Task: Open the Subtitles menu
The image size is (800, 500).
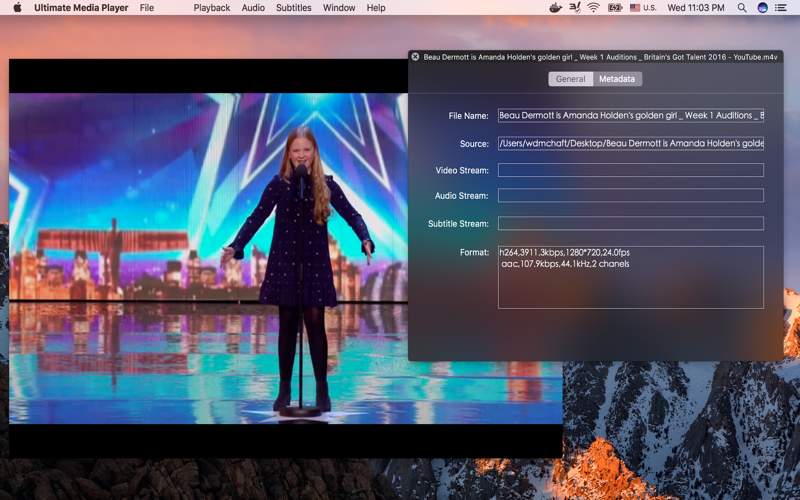Action: tap(293, 8)
